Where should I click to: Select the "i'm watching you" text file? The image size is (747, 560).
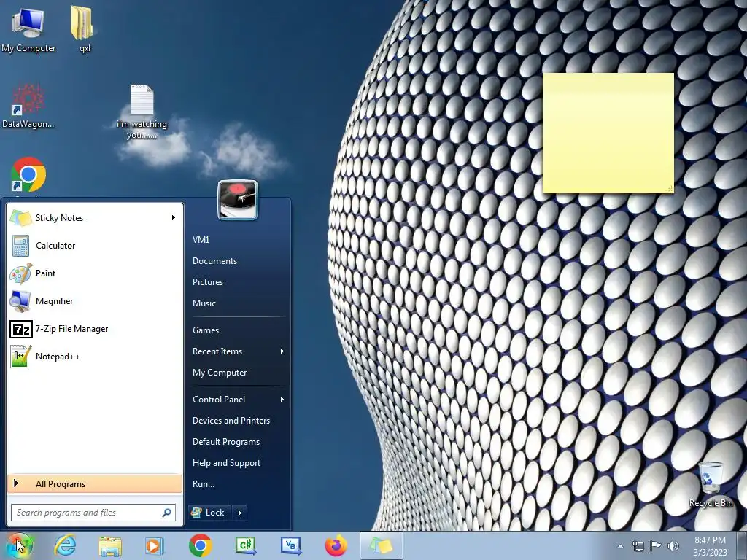point(142,112)
